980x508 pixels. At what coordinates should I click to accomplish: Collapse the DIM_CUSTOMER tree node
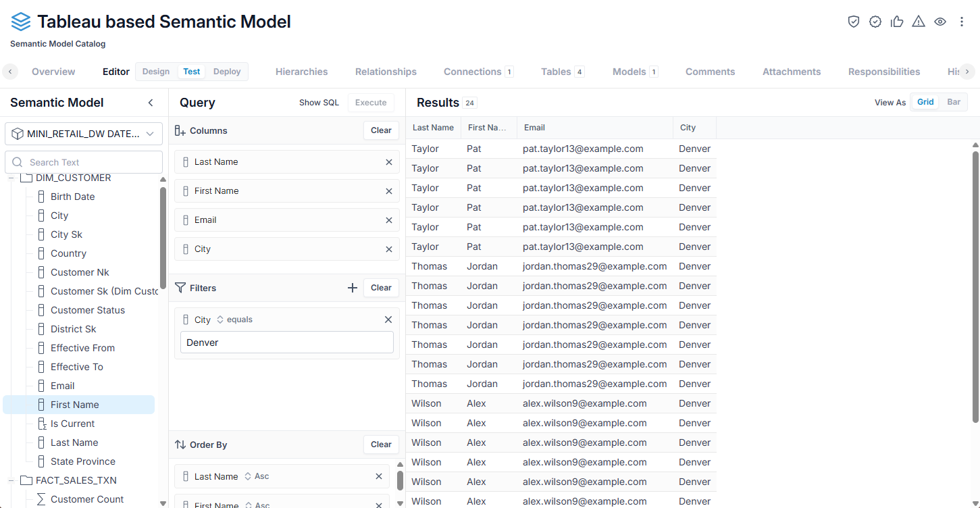click(x=11, y=178)
